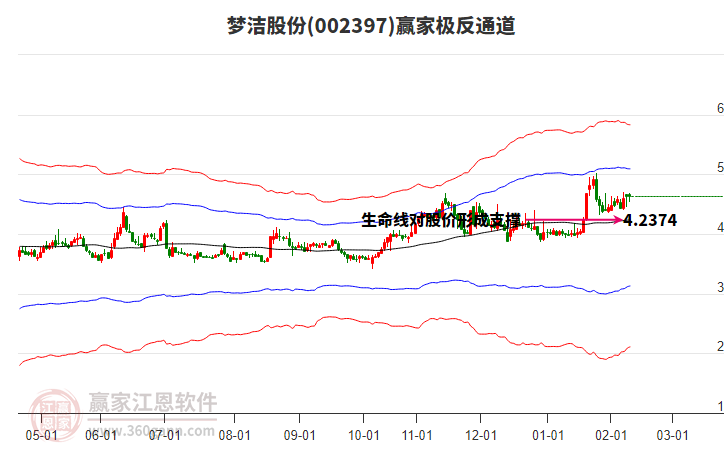This screenshot has width=726, height=450.
Task: Click the chart title 梦洁股份(002397)赢家极反通道
Action: pyautogui.click(x=371, y=25)
